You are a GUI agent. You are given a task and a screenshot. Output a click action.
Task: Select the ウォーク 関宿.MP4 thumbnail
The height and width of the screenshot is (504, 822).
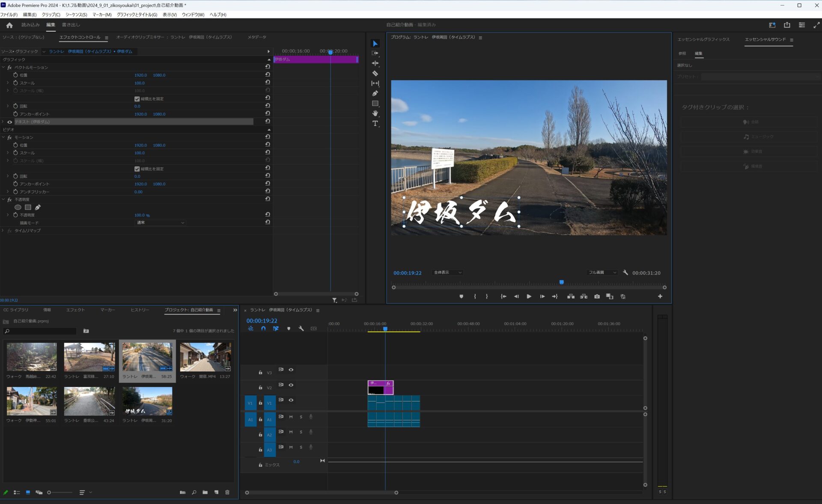point(205,357)
